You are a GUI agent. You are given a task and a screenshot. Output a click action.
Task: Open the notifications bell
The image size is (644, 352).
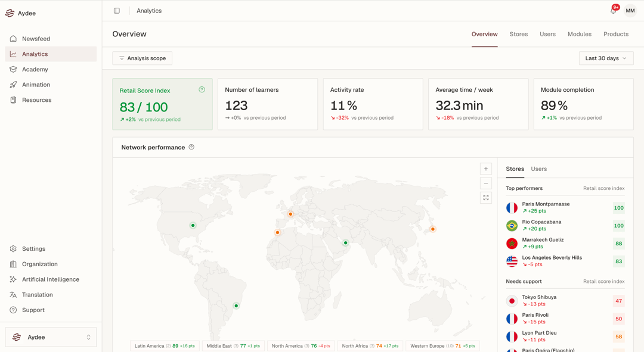613,11
